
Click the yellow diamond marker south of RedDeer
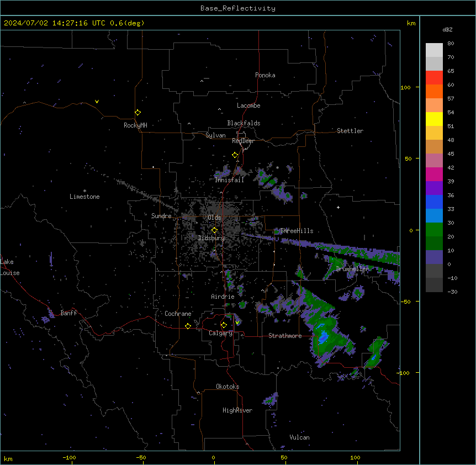[x=235, y=155]
